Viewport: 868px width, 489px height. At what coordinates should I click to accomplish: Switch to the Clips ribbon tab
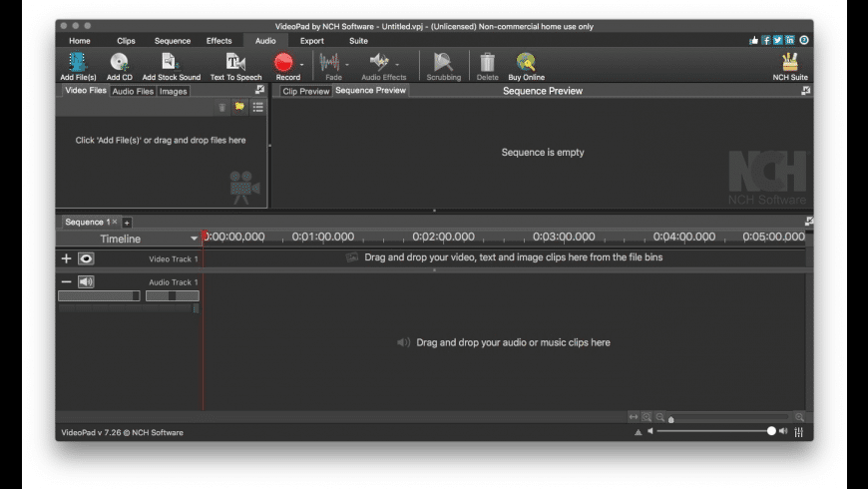pyautogui.click(x=127, y=41)
